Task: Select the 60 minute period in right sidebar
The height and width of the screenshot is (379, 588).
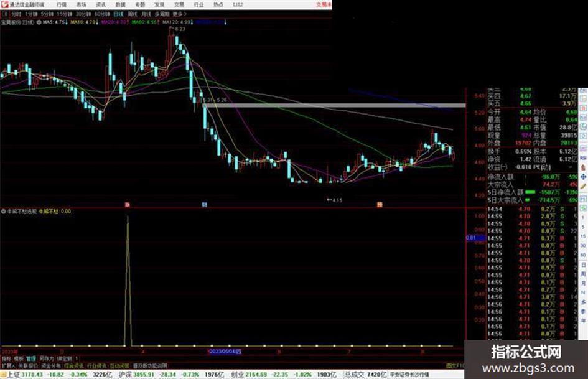Action: pos(583,255)
